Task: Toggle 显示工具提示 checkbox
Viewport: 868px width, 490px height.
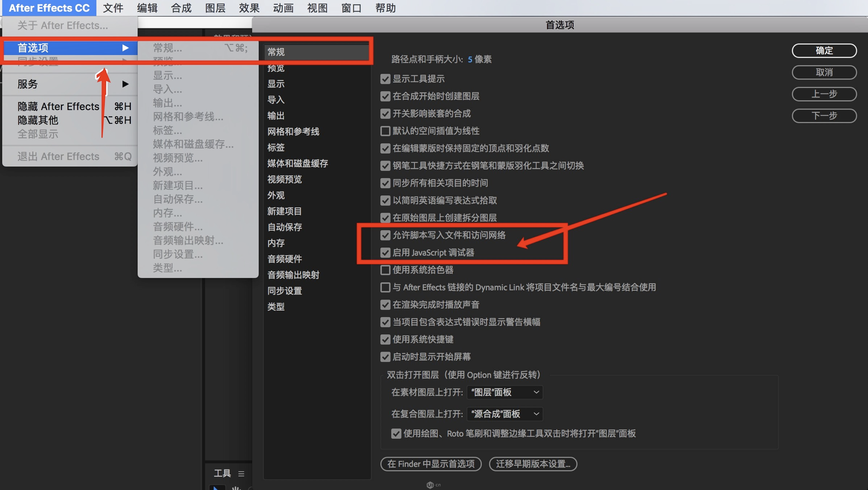Action: coord(385,79)
